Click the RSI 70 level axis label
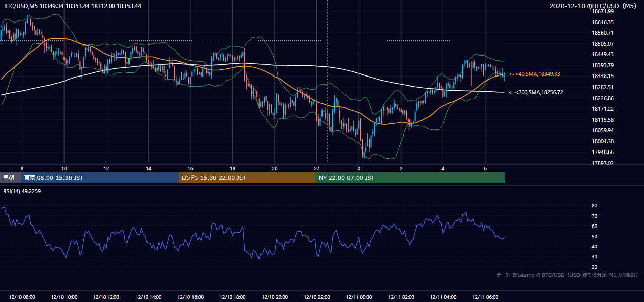The height and width of the screenshot is (302, 644). 594,216
